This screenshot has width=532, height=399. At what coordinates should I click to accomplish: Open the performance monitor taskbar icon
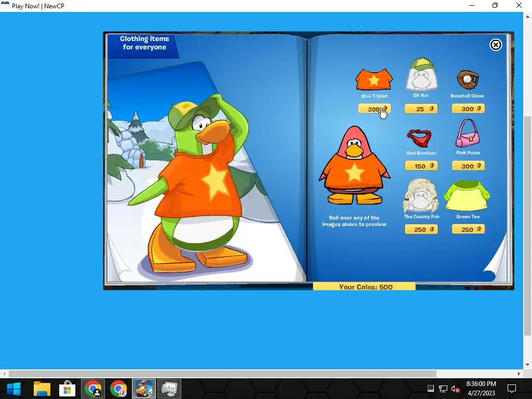click(x=169, y=389)
